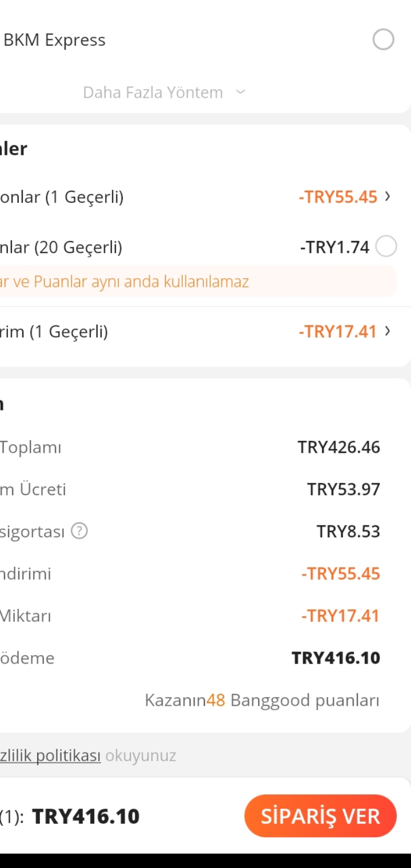Click the arrow next to -TRY17.41 discount

click(x=388, y=331)
